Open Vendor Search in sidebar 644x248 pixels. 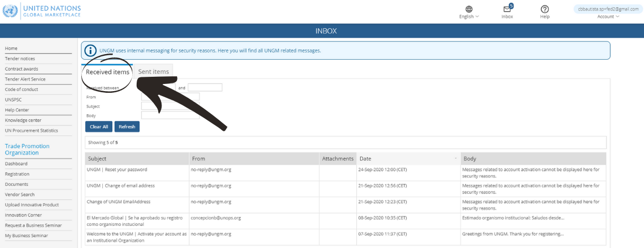pos(20,194)
